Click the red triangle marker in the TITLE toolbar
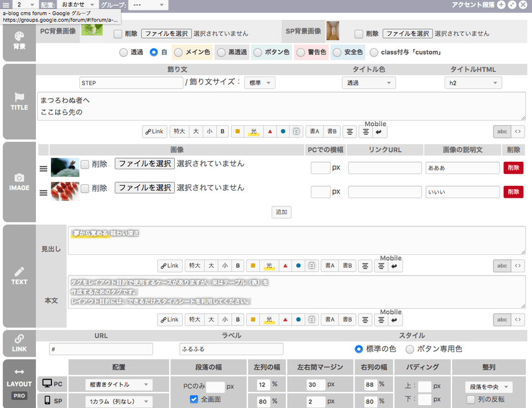 tap(268, 131)
